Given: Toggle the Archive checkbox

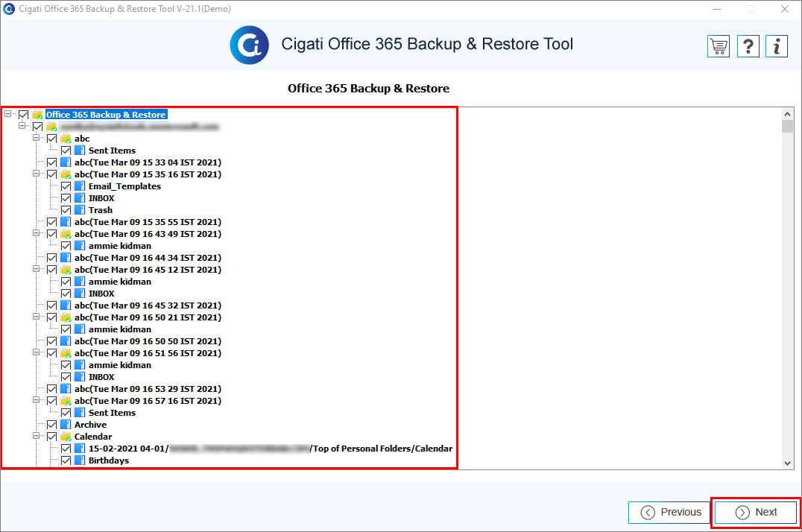Looking at the screenshot, I should [x=51, y=425].
